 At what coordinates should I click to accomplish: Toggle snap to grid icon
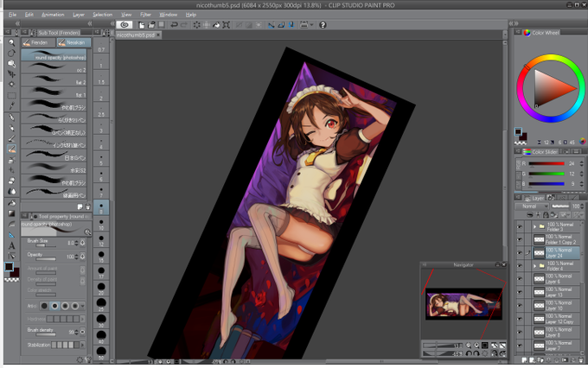coord(291,25)
